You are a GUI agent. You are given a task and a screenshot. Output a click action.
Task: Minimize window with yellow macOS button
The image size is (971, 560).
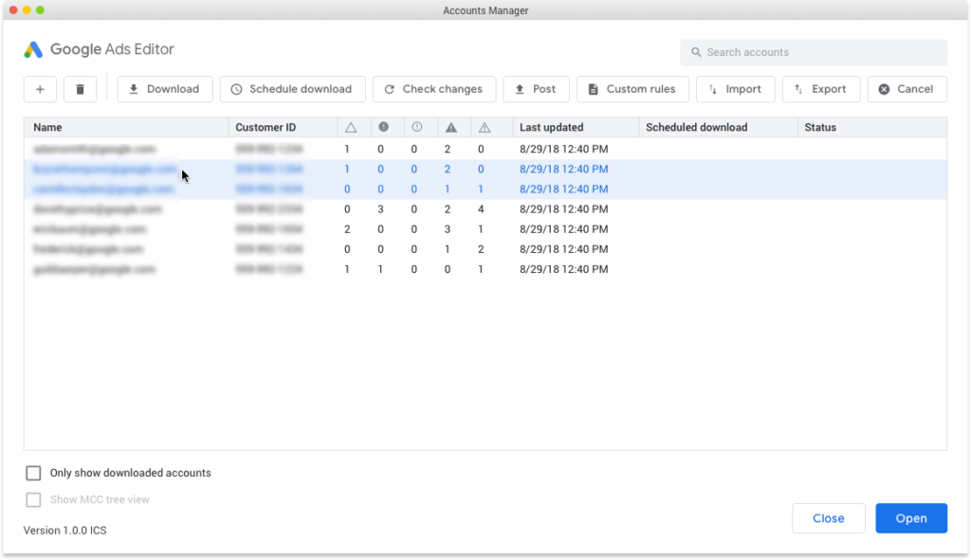(27, 9)
